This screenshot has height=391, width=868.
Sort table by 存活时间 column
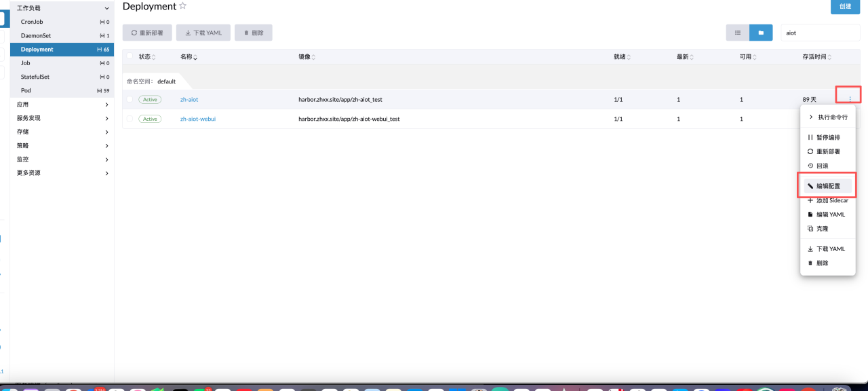coord(816,57)
